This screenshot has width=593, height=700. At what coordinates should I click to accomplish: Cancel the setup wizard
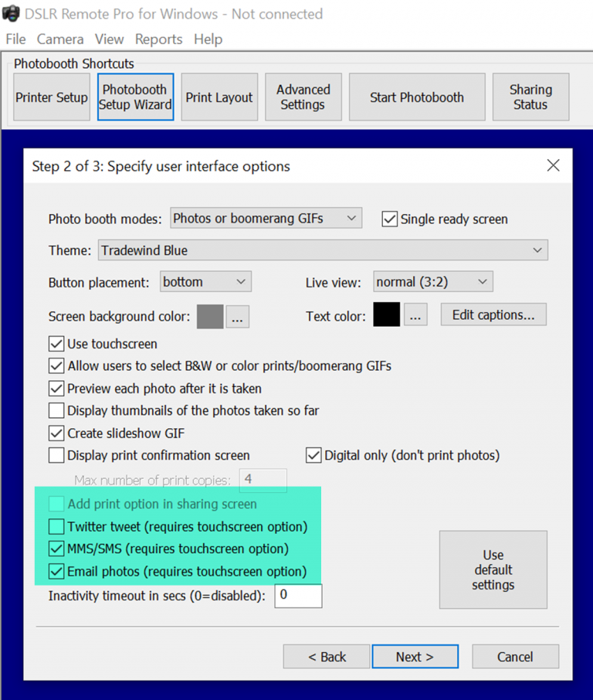(x=515, y=657)
